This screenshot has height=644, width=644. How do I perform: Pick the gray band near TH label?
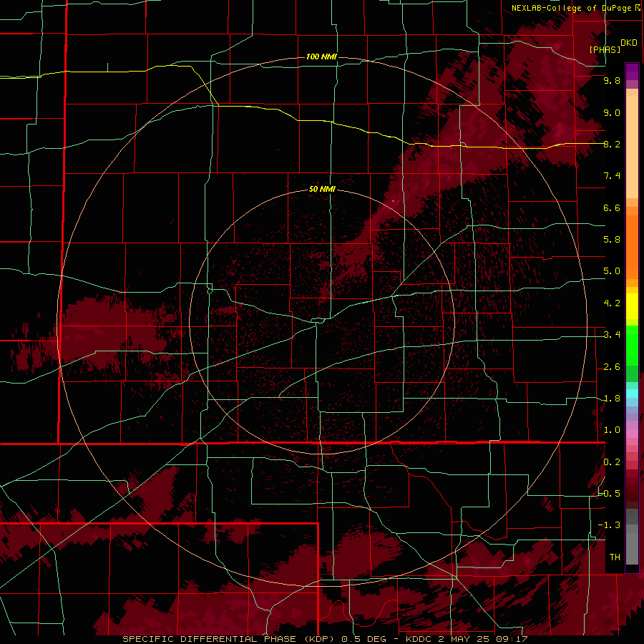pos(632,549)
